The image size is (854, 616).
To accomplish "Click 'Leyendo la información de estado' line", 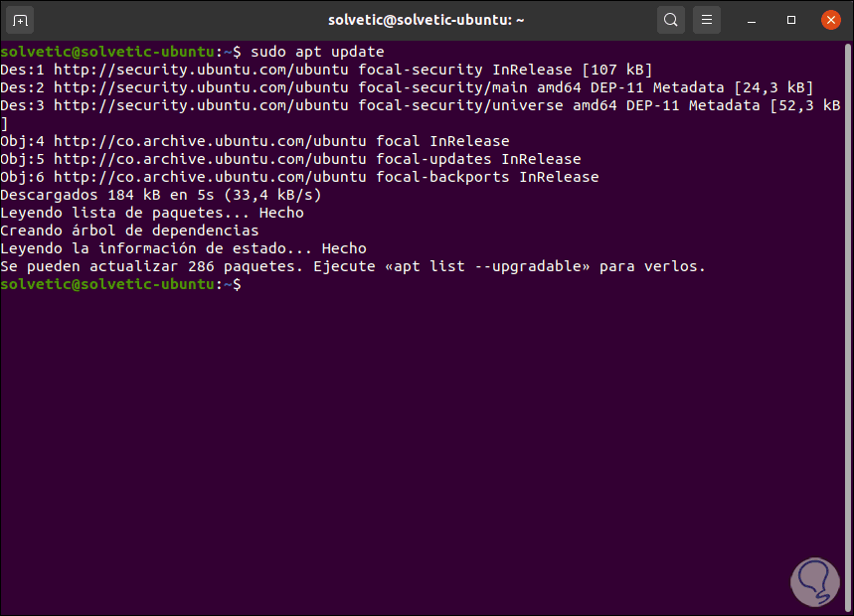I will [x=184, y=248].
